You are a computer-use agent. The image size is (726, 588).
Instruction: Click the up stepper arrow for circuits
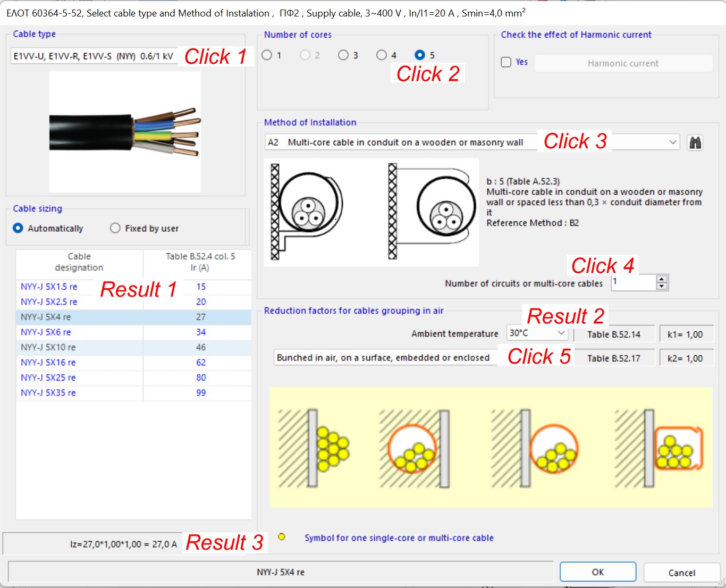pyautogui.click(x=661, y=279)
